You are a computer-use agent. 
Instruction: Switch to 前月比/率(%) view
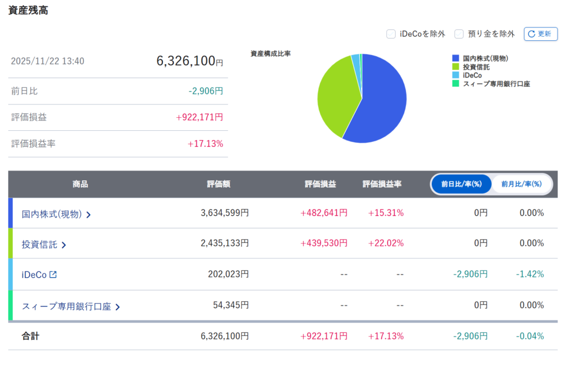(521, 184)
